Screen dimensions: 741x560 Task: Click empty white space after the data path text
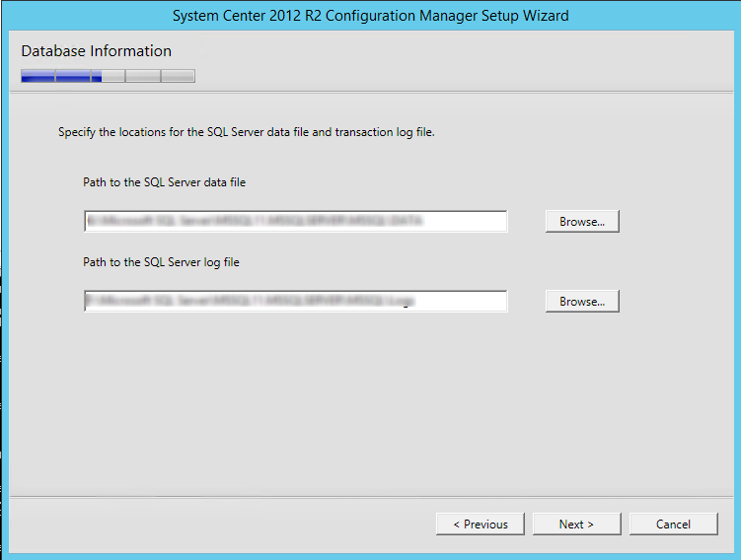pos(466,222)
